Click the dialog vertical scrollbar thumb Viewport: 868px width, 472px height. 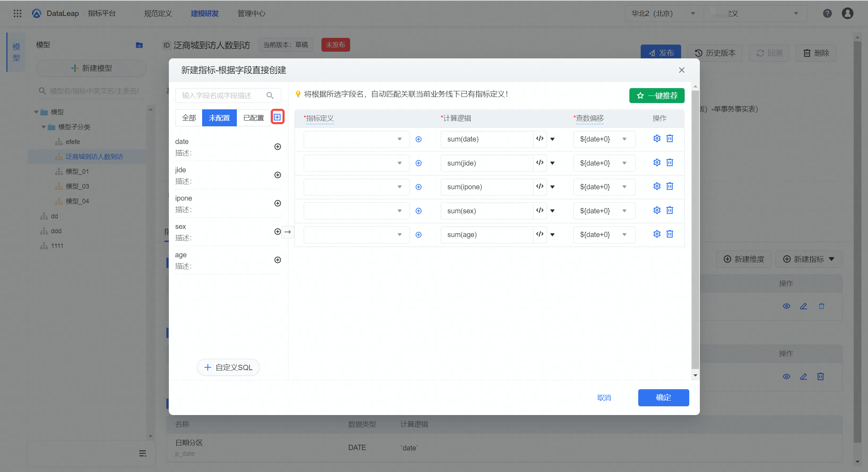pos(695,230)
